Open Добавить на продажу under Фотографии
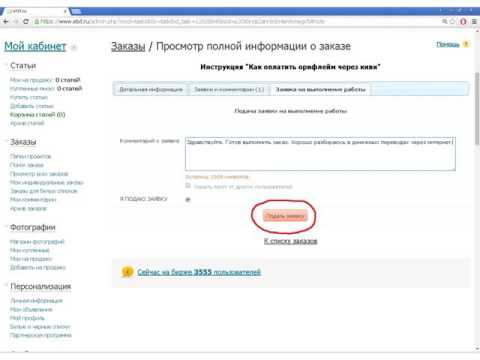The width and height of the screenshot is (480, 360). 38,267
